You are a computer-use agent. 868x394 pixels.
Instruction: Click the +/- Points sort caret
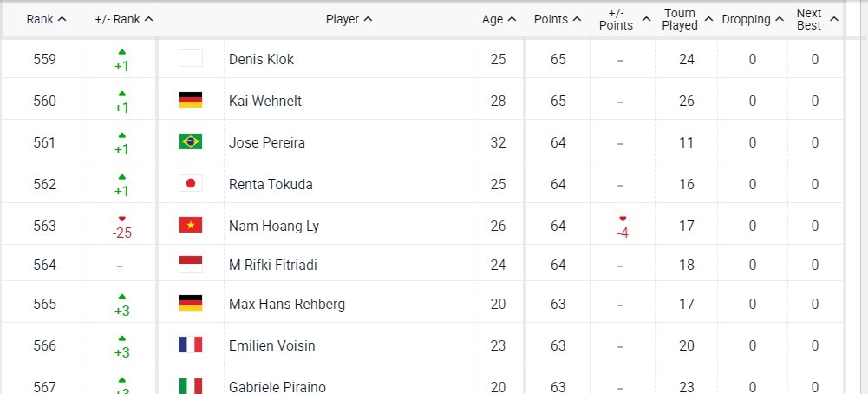pos(646,19)
